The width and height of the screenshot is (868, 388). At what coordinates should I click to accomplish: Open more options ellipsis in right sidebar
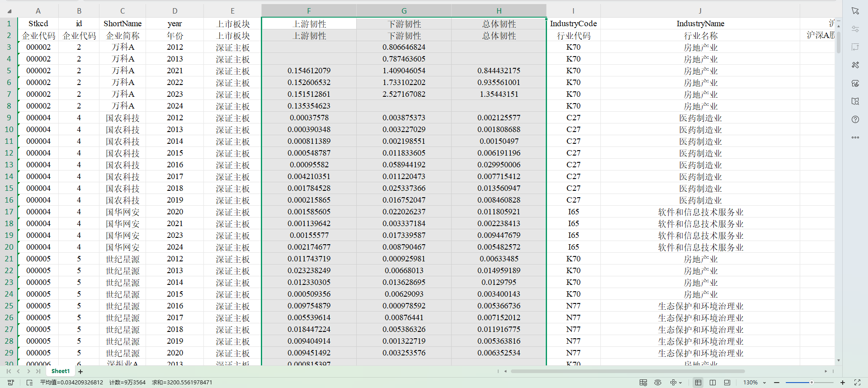coord(855,137)
